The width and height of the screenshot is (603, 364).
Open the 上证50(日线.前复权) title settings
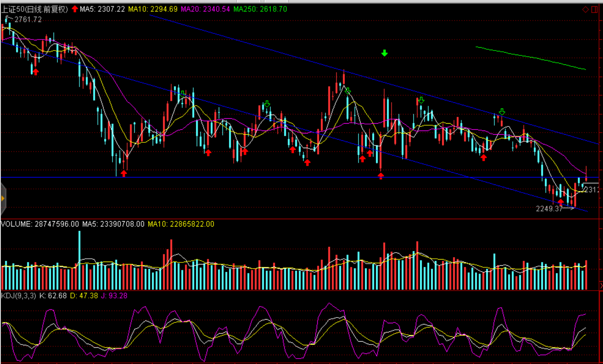35,9
